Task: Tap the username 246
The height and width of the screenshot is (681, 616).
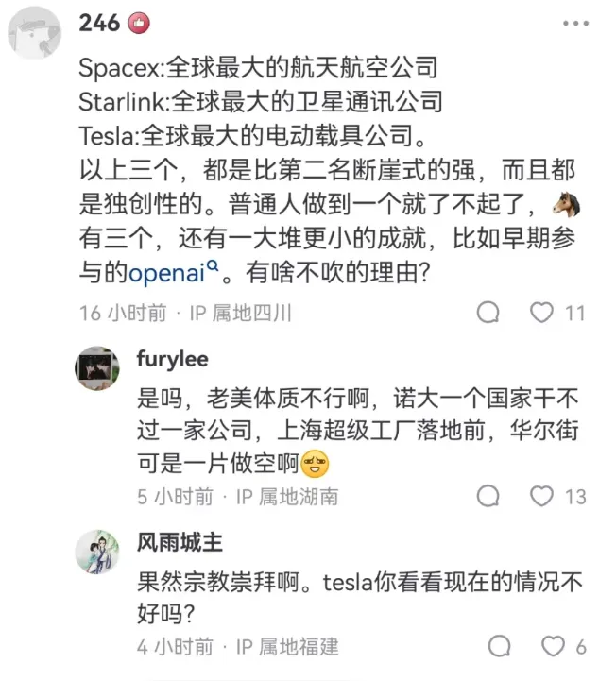Action: tap(99, 23)
